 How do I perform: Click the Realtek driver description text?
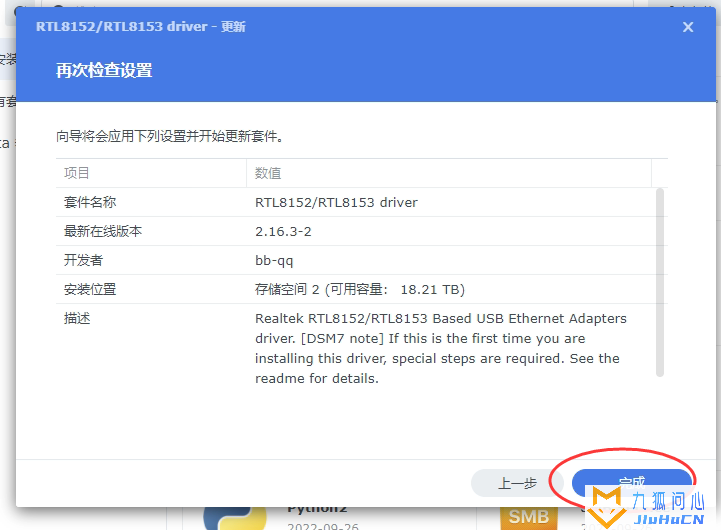441,348
